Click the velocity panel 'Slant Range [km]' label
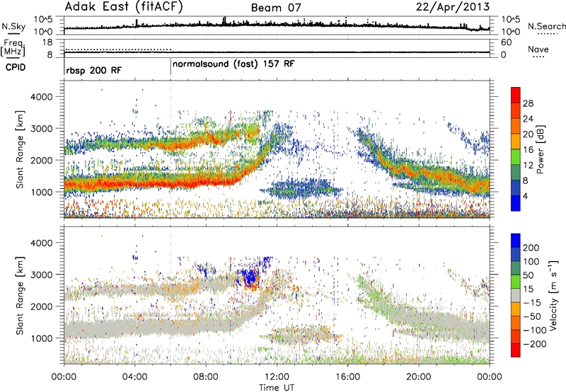The height and width of the screenshot is (392, 566). pos(20,295)
